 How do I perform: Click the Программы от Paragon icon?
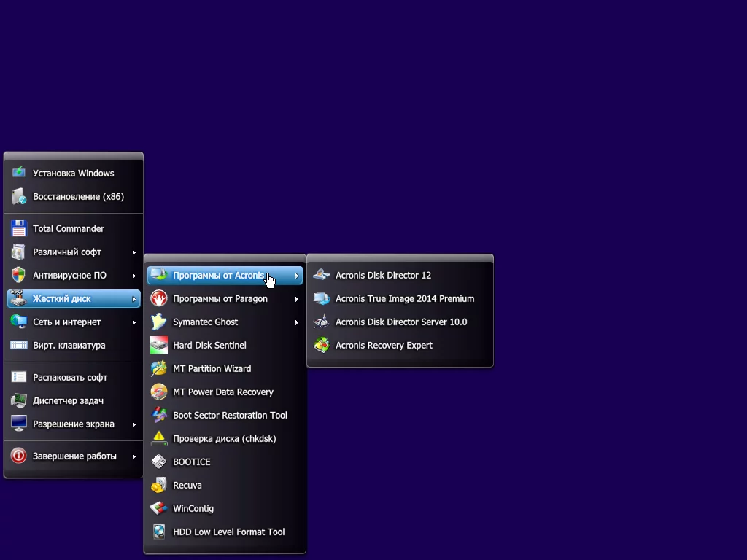click(x=158, y=298)
